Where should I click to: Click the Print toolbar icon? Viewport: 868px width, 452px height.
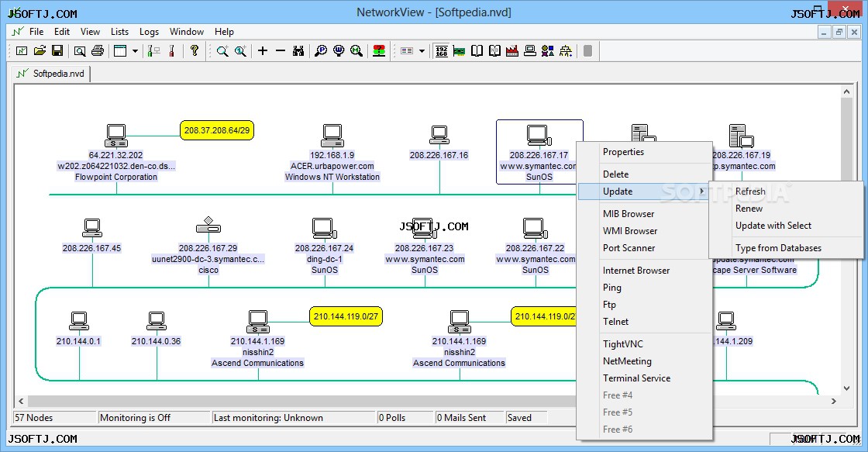tap(98, 51)
